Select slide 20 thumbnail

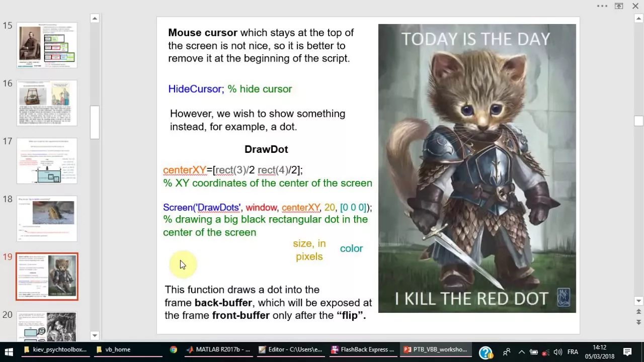47,326
